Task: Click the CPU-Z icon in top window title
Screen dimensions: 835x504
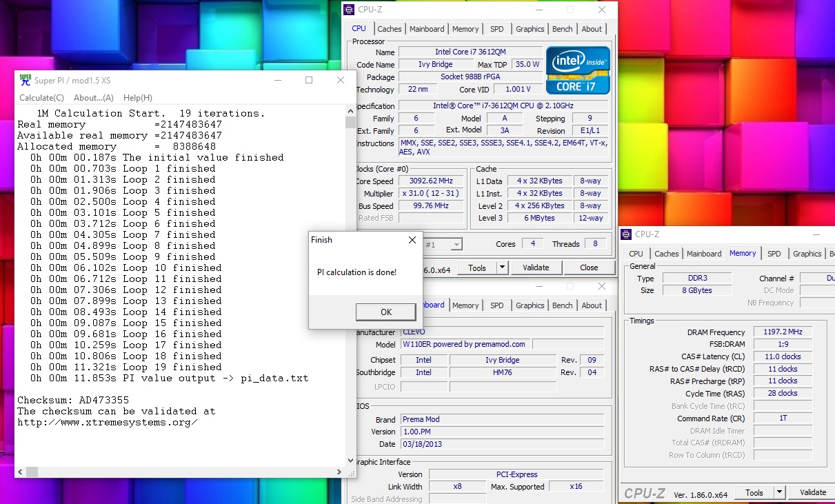Action: pos(350,10)
